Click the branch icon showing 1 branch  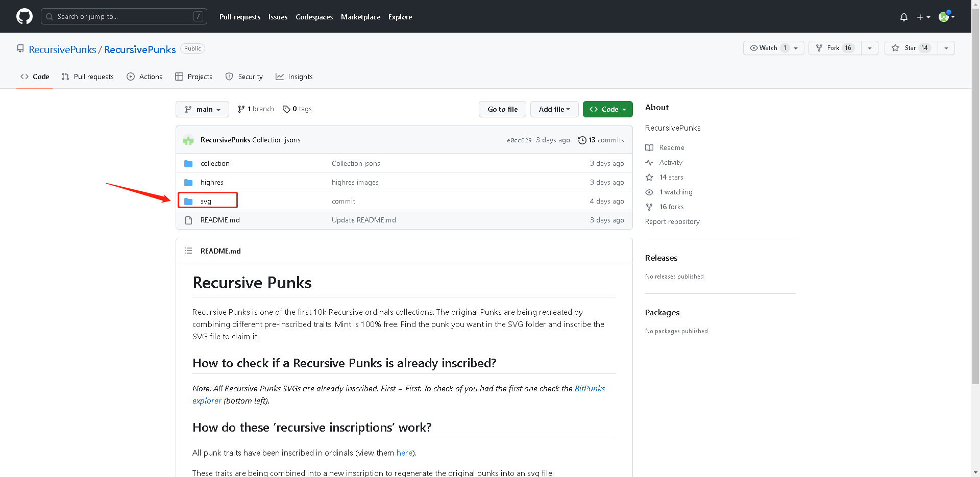pyautogui.click(x=241, y=109)
